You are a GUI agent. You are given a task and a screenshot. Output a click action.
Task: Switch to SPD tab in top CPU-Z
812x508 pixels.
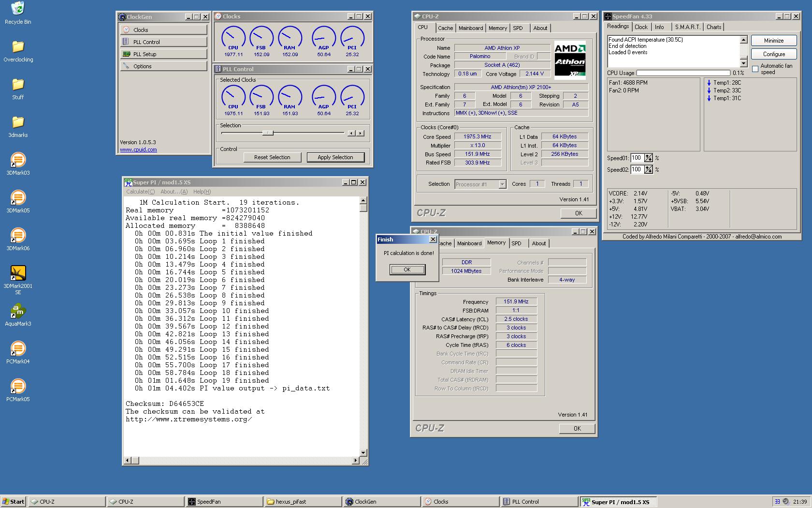518,28
